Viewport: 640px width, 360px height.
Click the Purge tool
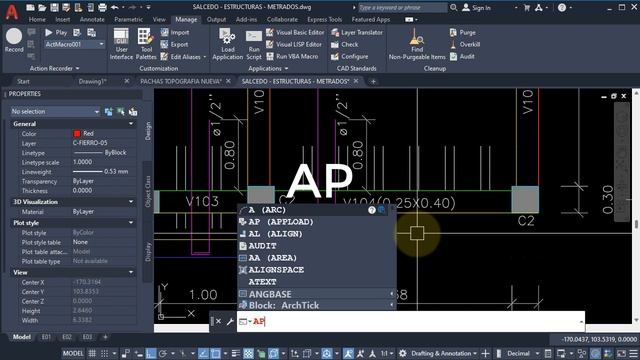[x=463, y=32]
